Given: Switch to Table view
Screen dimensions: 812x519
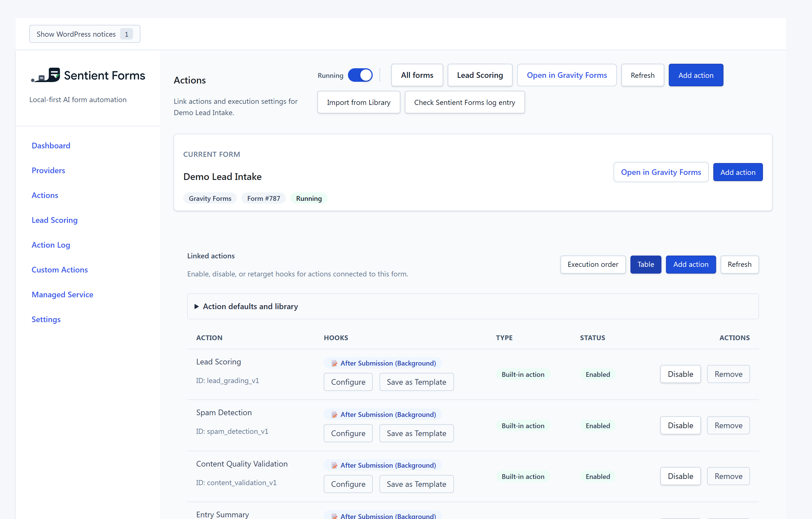Looking at the screenshot, I should point(645,264).
